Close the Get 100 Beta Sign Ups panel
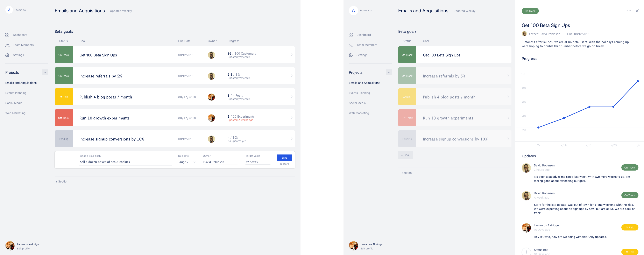The height and width of the screenshot is (255, 644). [x=637, y=11]
